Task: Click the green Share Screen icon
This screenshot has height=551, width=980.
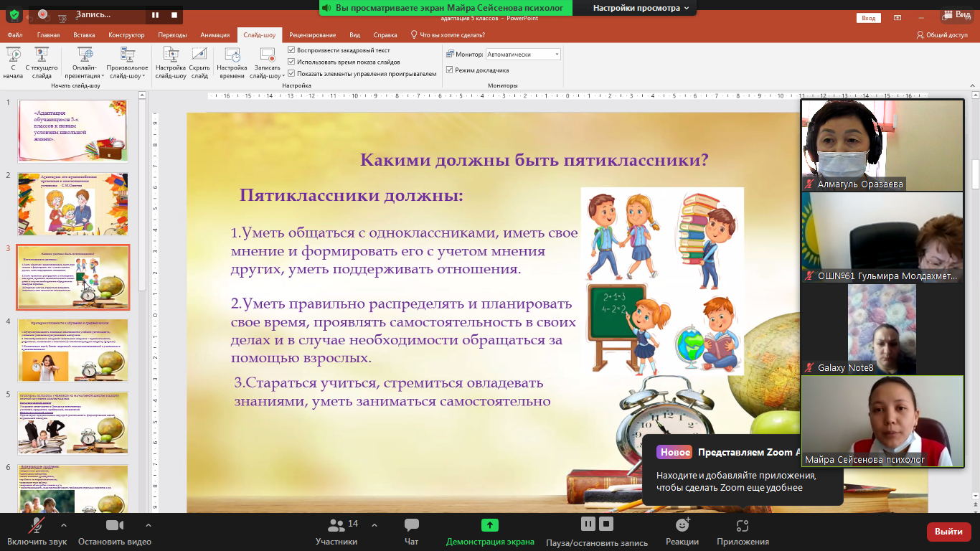Action: pos(489,525)
